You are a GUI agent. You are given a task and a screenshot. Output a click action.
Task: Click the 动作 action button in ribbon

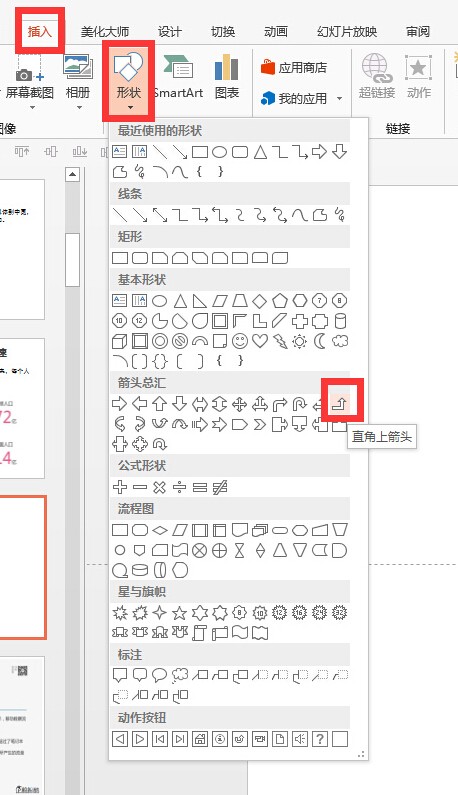click(418, 76)
